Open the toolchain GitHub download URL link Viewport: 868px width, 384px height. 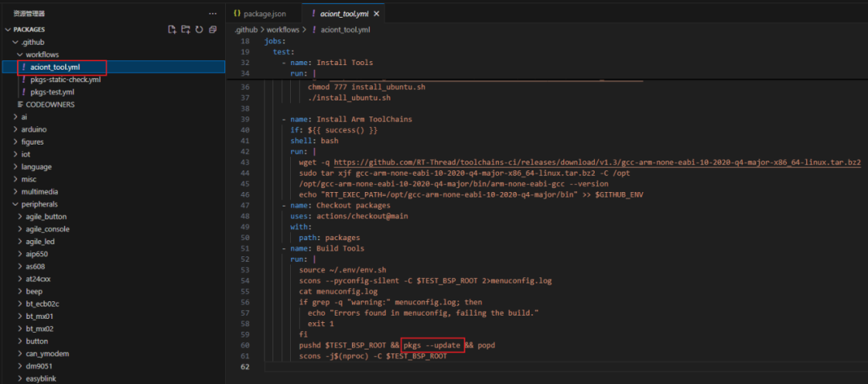pos(597,162)
